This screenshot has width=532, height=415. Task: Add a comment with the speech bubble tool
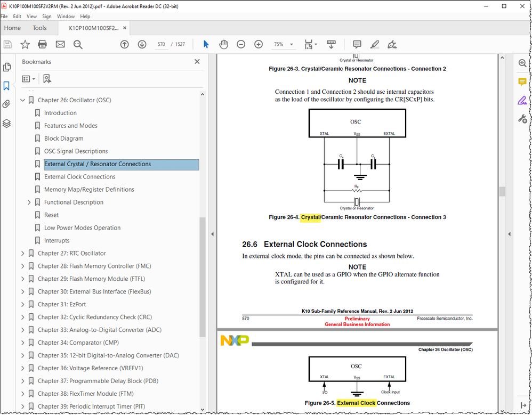[357, 44]
